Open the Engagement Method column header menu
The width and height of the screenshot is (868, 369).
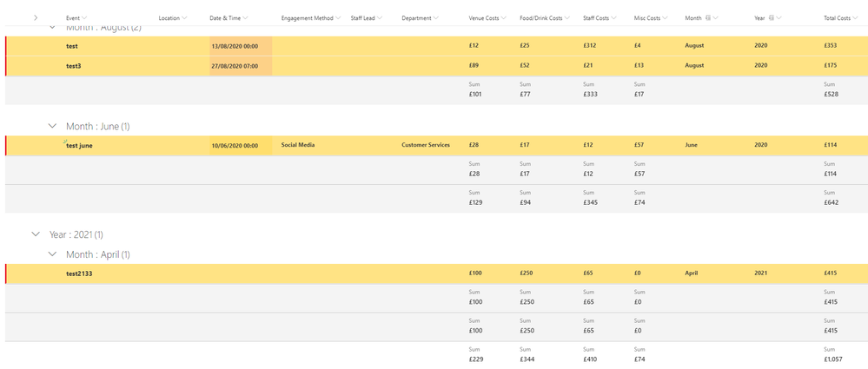pos(338,18)
